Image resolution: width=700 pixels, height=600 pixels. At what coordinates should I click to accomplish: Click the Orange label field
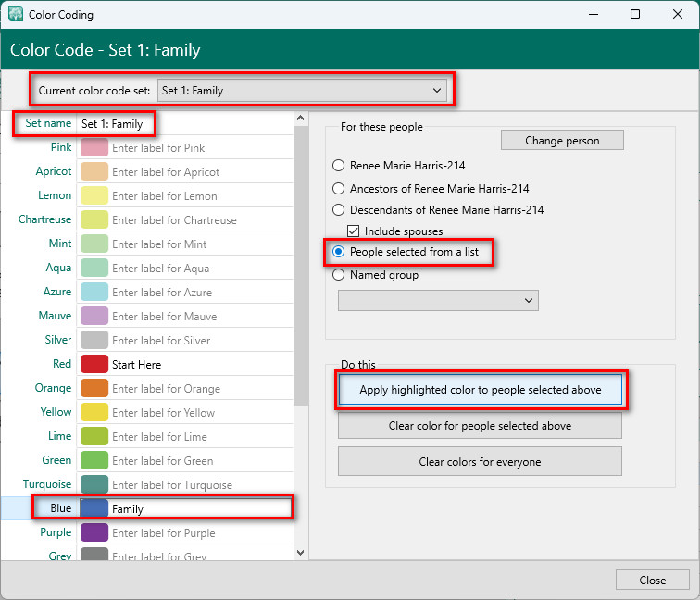tap(201, 388)
